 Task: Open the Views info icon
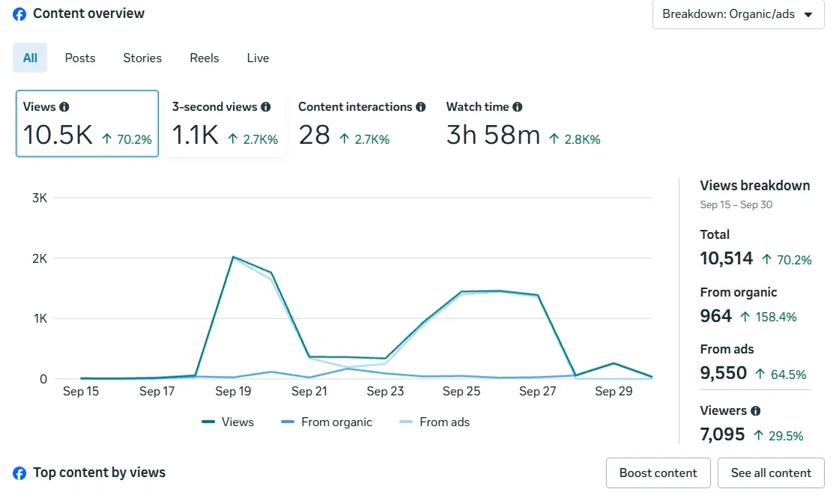click(64, 107)
